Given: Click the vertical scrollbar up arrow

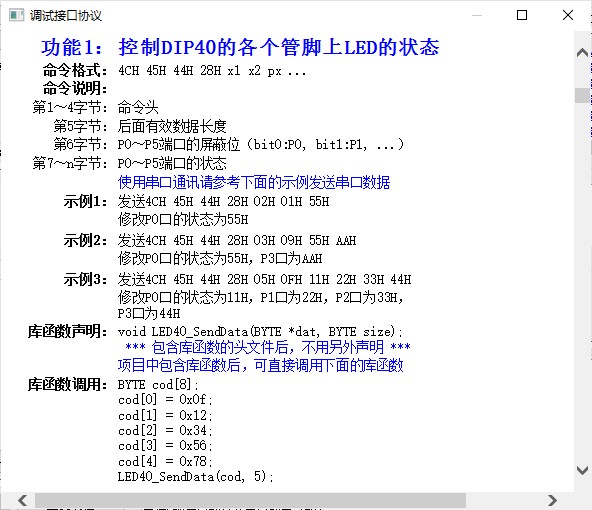Looking at the screenshot, I should [583, 53].
